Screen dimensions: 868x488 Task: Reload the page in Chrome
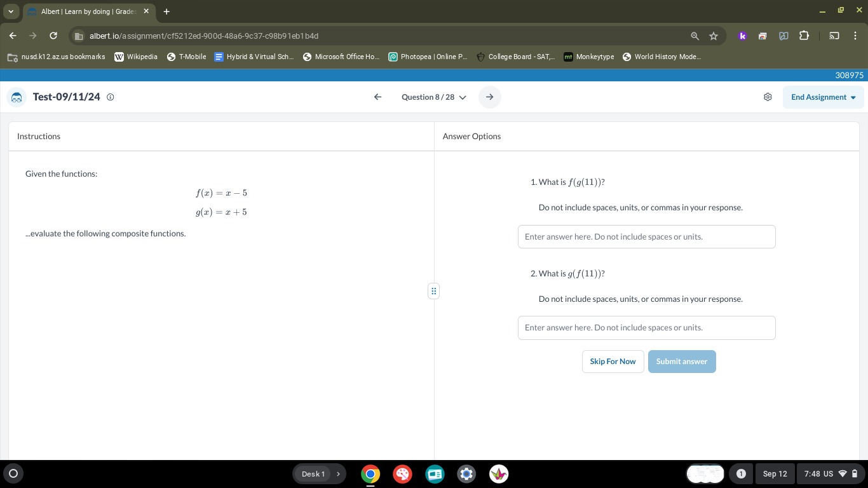pyautogui.click(x=53, y=36)
